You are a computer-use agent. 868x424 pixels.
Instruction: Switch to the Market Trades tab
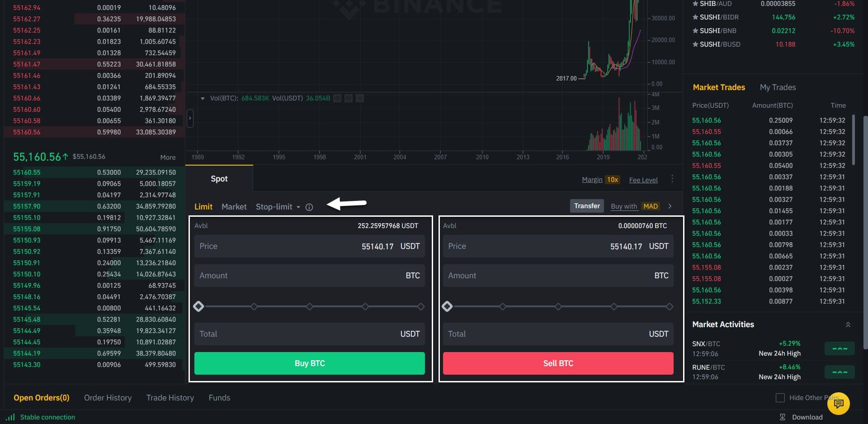719,87
